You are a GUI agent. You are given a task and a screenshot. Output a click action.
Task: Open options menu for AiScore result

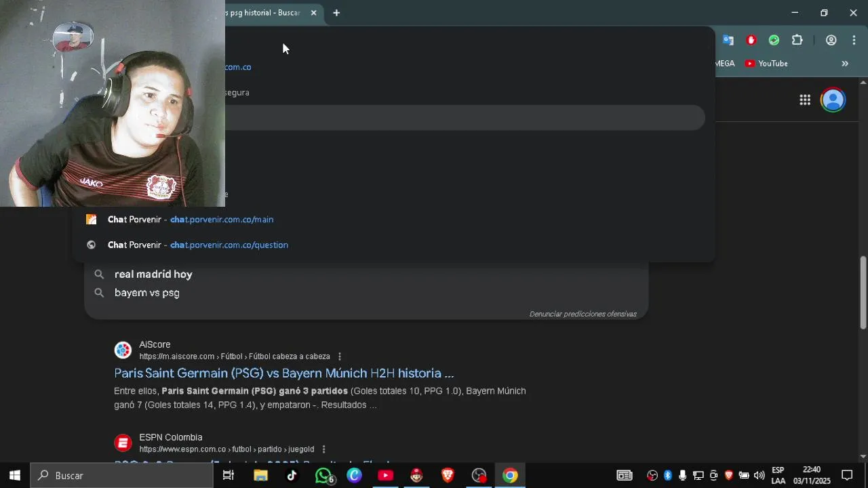tap(340, 357)
